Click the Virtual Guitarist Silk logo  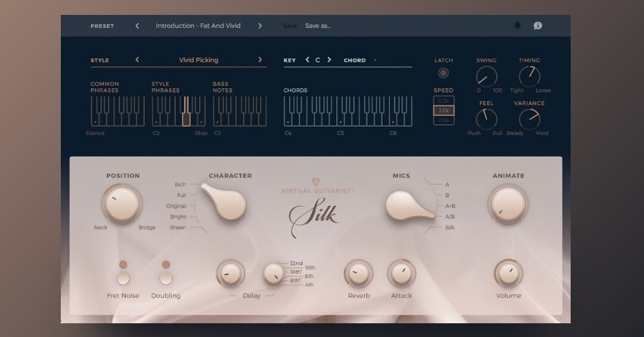coord(315,208)
